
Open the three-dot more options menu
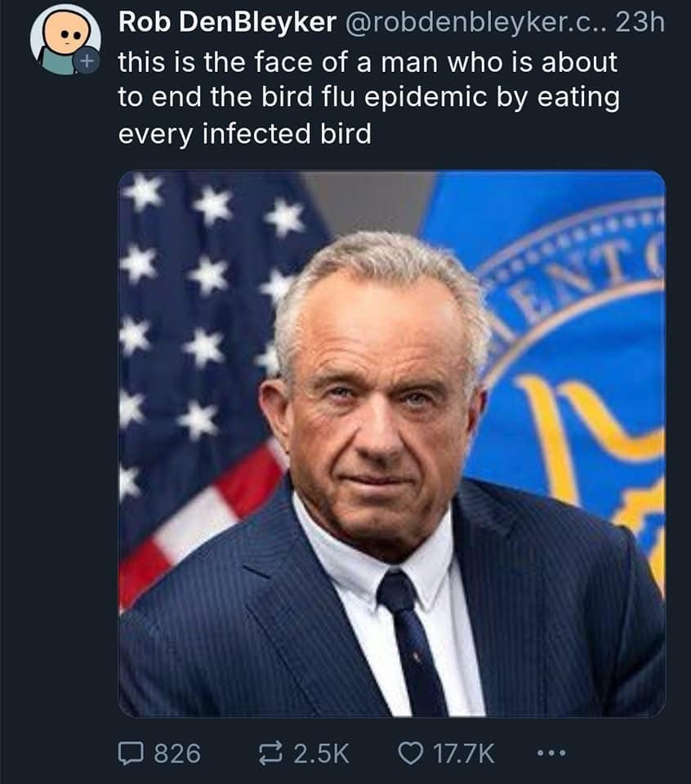coord(551,752)
